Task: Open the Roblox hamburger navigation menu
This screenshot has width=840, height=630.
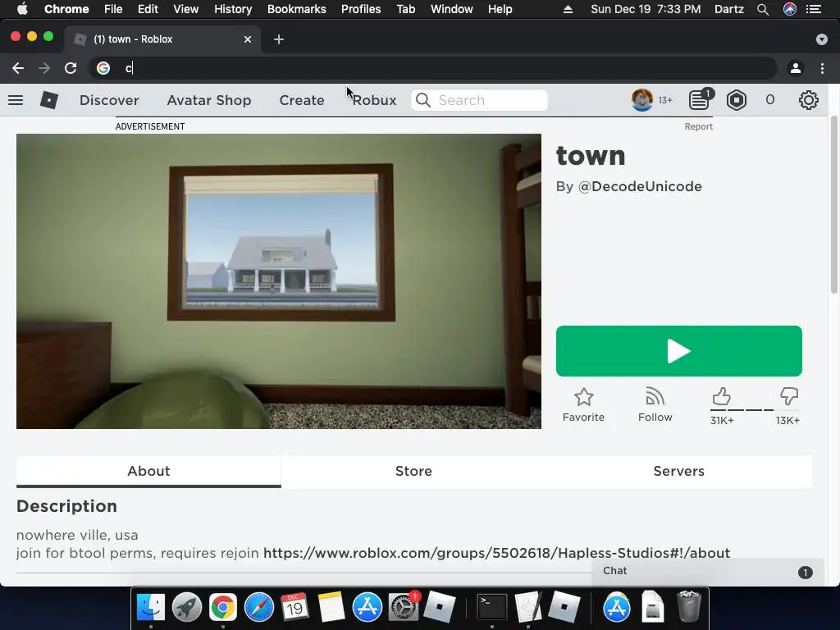Action: coord(16,100)
